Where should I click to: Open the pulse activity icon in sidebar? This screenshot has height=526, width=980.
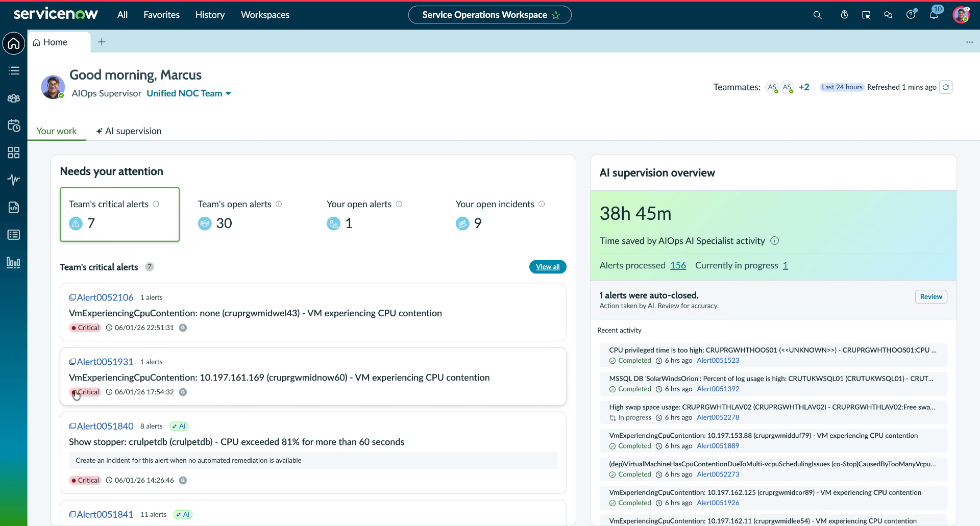[x=14, y=180]
